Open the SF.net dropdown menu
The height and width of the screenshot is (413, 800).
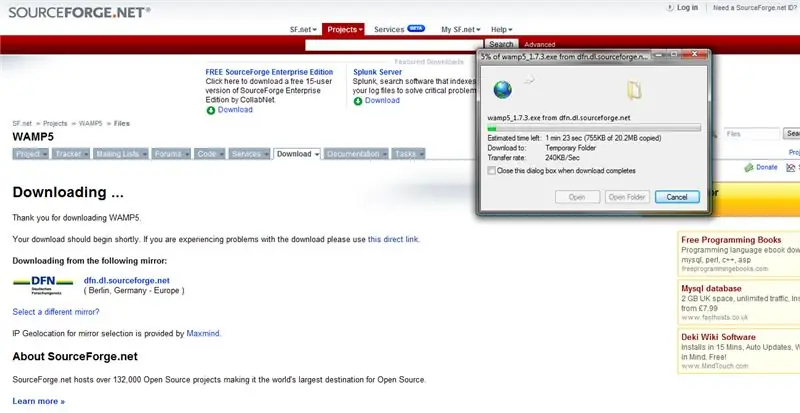(303, 30)
